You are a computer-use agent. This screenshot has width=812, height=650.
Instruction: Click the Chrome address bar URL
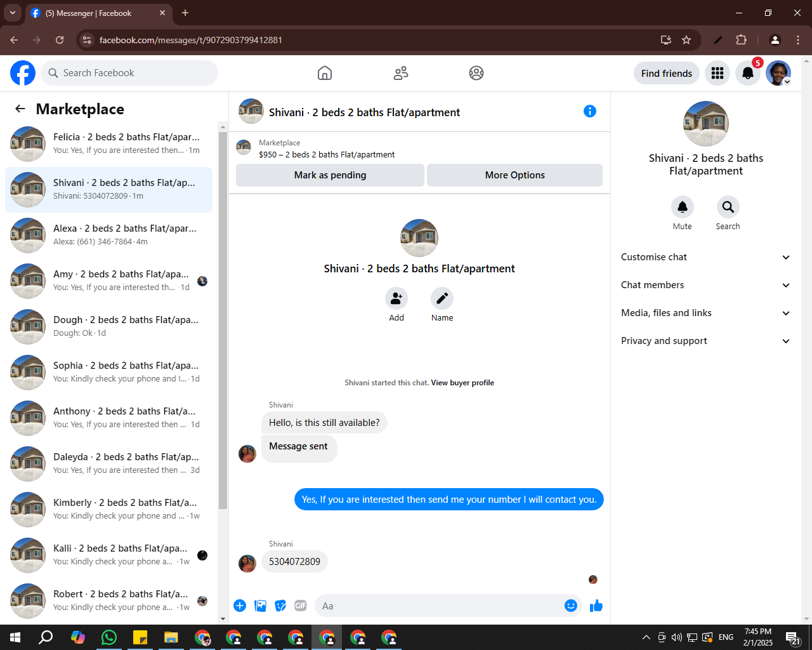[191, 40]
